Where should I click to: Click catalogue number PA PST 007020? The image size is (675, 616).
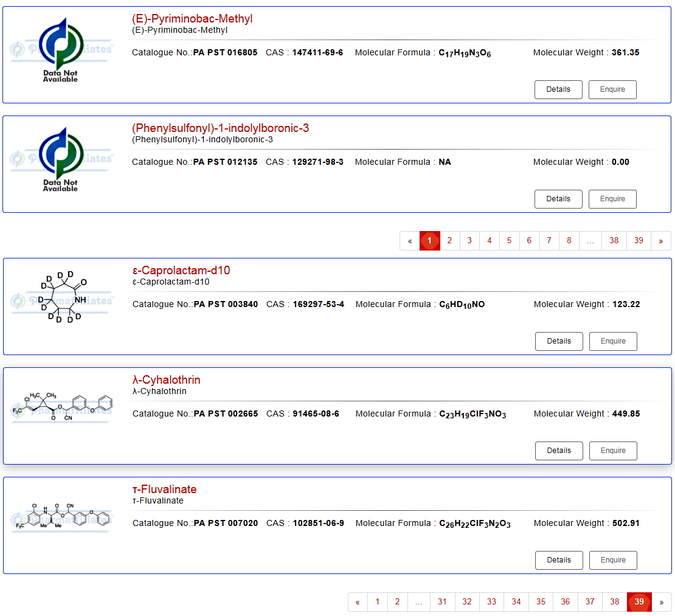pyautogui.click(x=226, y=523)
